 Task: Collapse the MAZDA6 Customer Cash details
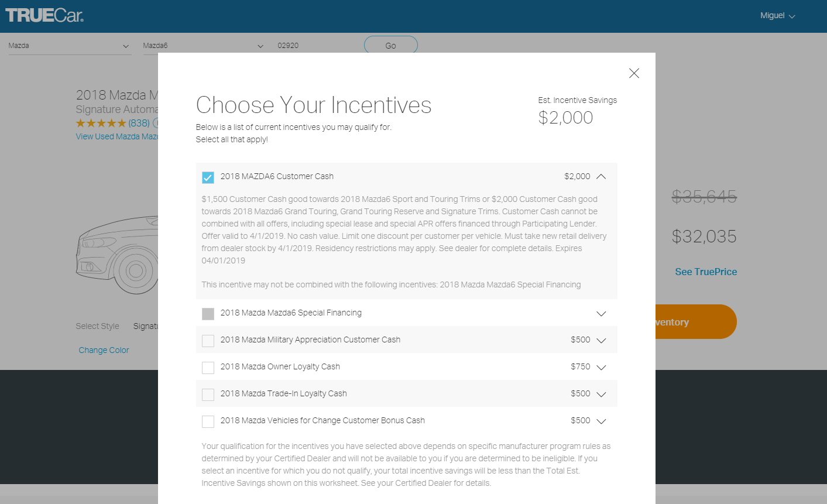point(601,176)
